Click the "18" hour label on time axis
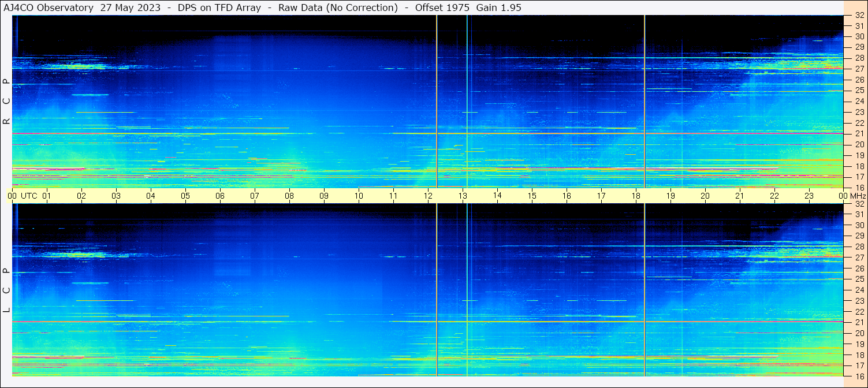The image size is (868, 388). click(x=636, y=196)
